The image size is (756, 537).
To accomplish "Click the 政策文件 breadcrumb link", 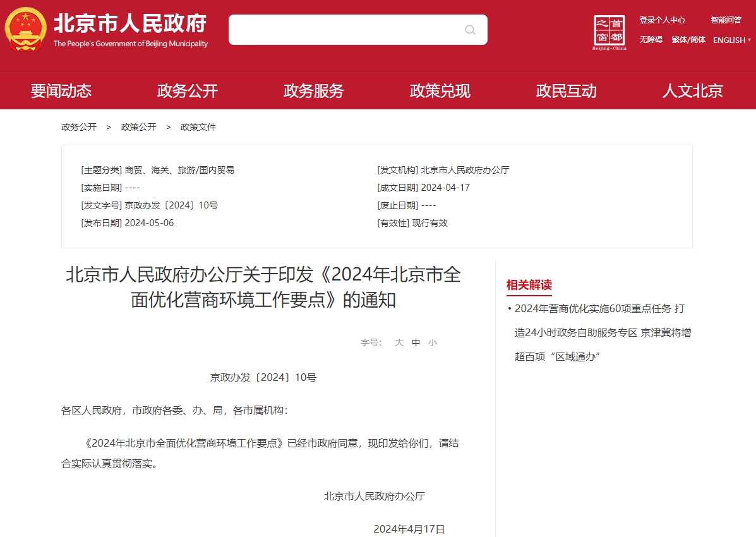I will pos(198,127).
